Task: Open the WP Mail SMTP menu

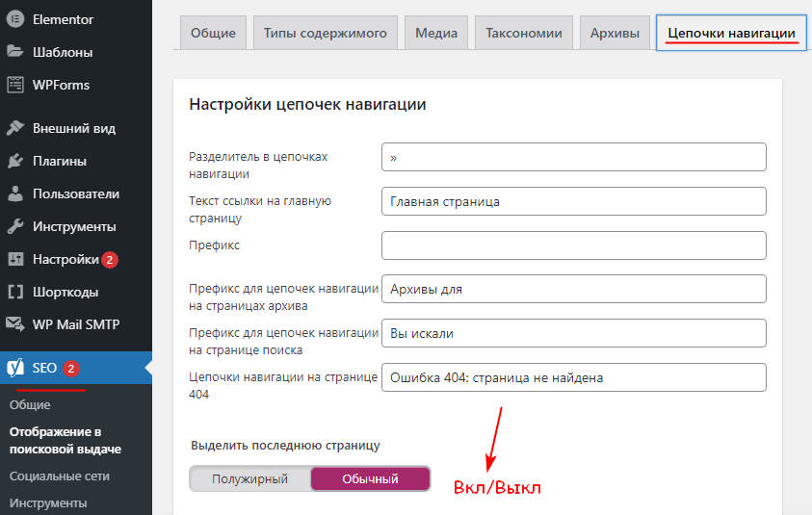Action: coord(76,324)
